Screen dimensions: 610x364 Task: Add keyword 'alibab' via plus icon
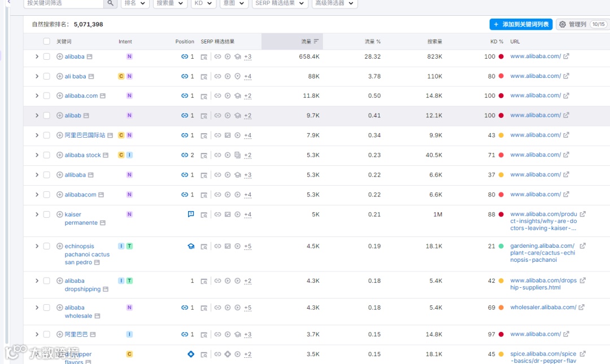59,116
